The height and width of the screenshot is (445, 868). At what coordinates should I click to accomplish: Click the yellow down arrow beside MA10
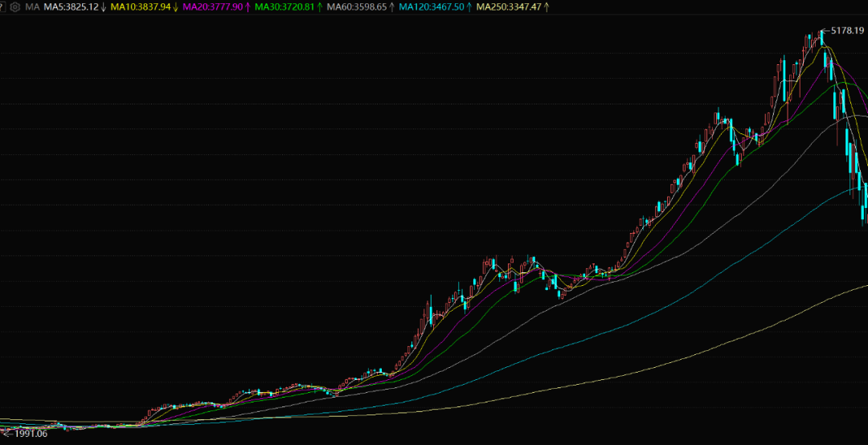(x=175, y=7)
